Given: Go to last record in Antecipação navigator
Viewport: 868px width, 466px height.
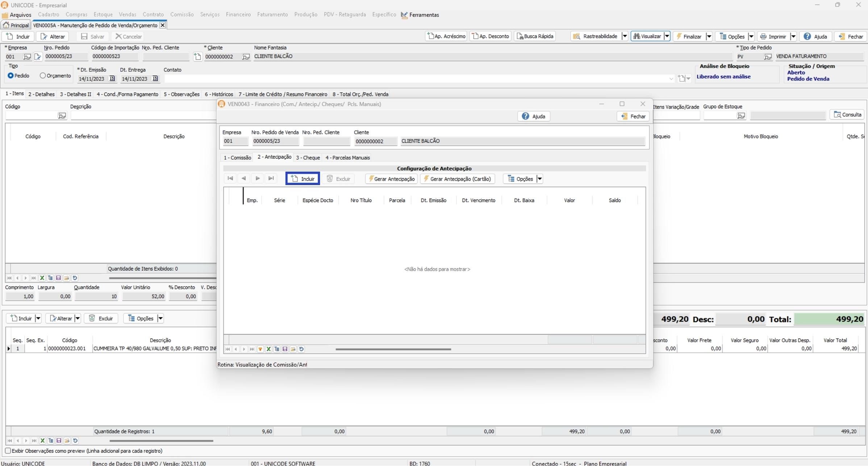Looking at the screenshot, I should pyautogui.click(x=271, y=178).
